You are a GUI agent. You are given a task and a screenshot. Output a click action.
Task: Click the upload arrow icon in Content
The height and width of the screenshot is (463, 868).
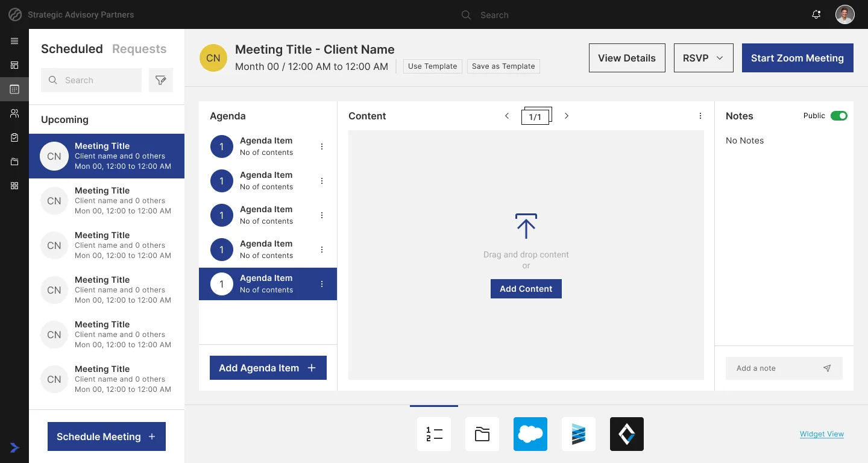(x=526, y=225)
